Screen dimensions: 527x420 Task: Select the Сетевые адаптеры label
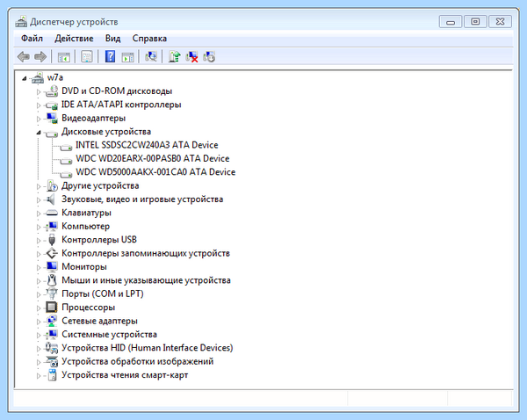tap(99, 321)
